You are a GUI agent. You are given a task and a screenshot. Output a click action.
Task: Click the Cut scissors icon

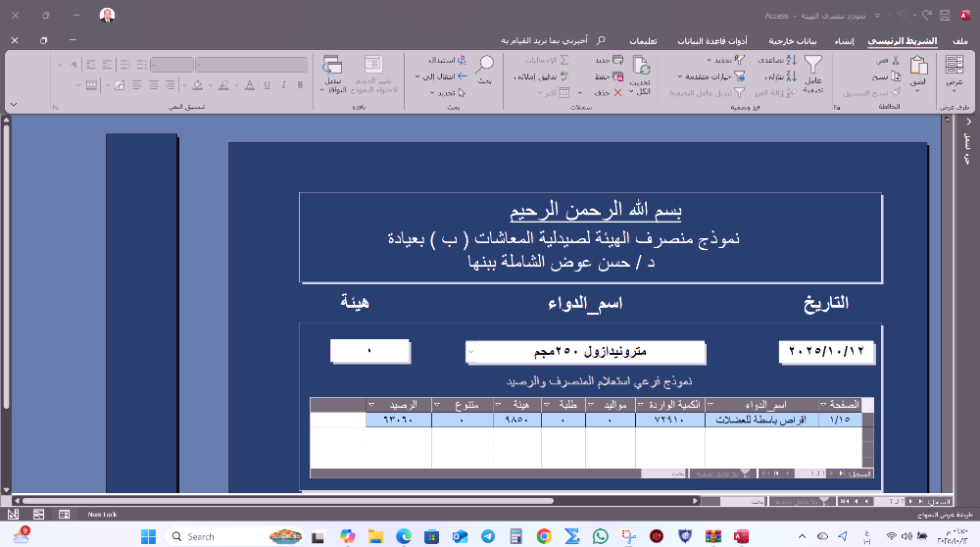point(896,60)
